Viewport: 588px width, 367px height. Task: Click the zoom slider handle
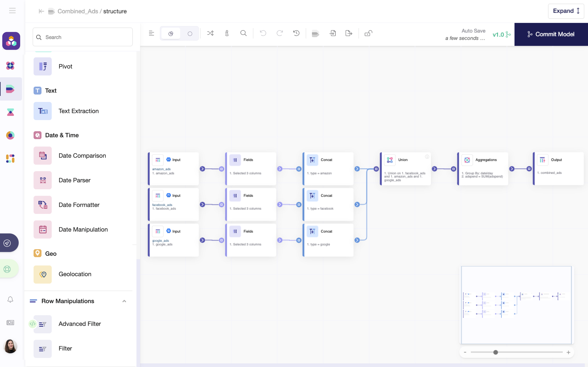[x=496, y=352]
